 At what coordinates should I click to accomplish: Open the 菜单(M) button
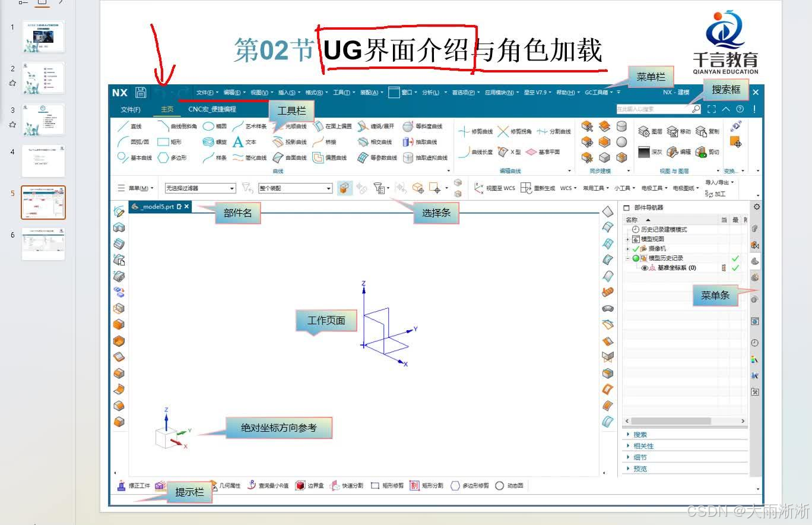coord(136,188)
